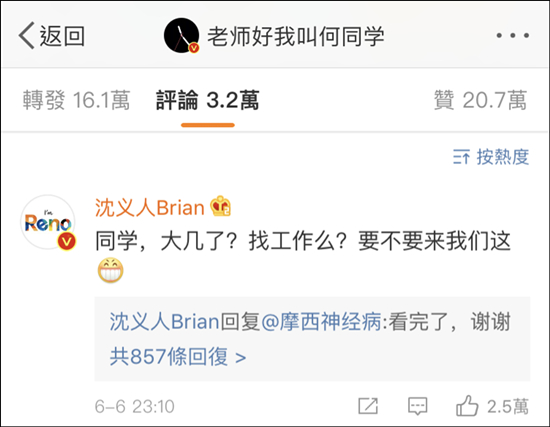The image size is (550, 427).
Task: Select the 評論 3.2萬 tab
Action: pos(208,100)
